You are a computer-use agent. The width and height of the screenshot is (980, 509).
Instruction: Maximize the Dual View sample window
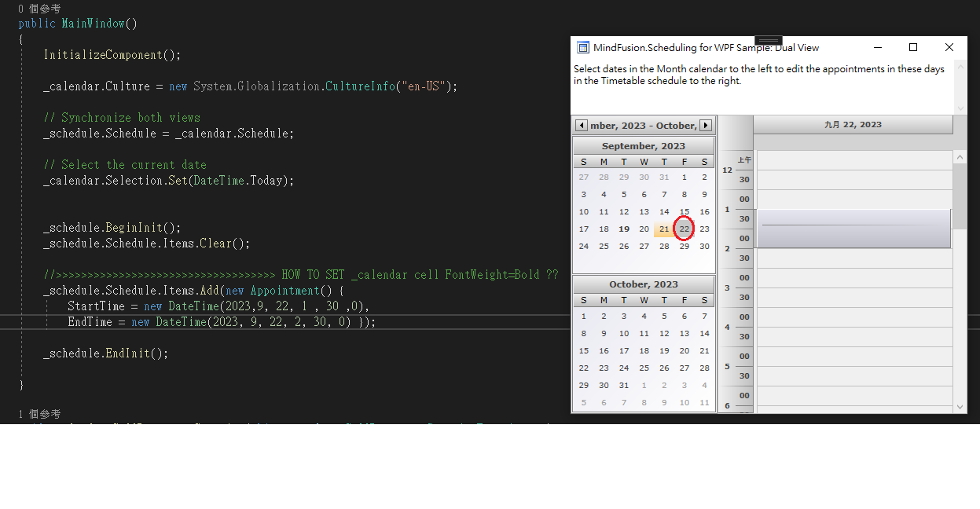coord(912,48)
